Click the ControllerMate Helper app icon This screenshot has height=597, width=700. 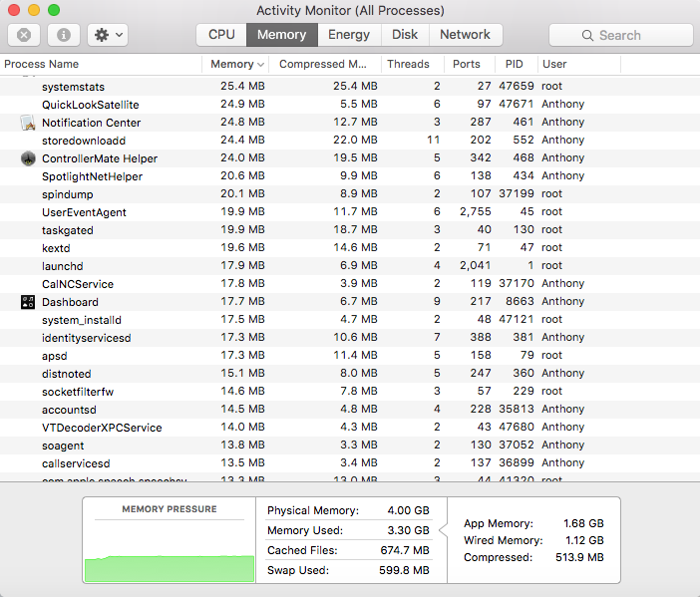[x=28, y=158]
